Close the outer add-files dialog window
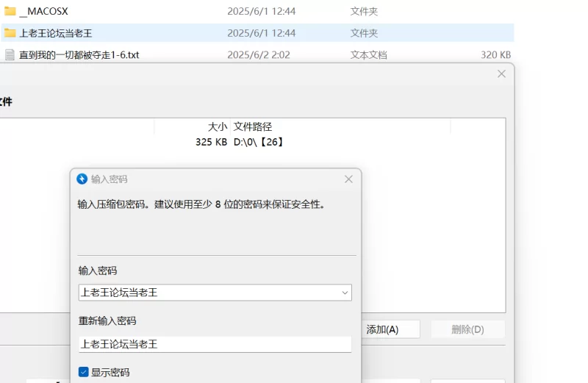 point(501,74)
